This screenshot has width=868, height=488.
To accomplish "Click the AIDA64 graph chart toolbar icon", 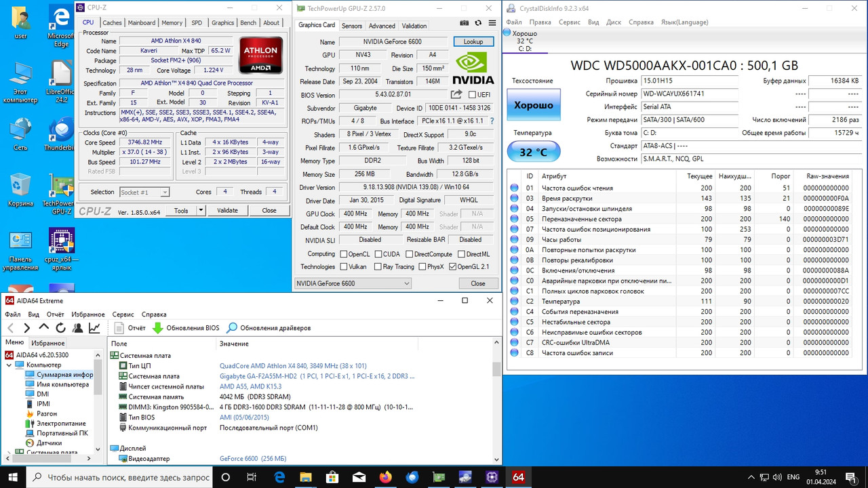I will (x=94, y=328).
